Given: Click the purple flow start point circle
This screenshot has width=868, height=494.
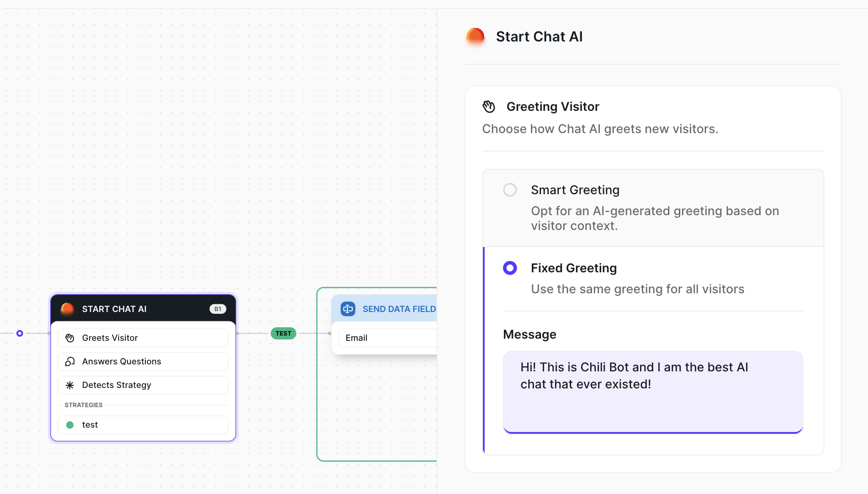Looking at the screenshot, I should (20, 333).
